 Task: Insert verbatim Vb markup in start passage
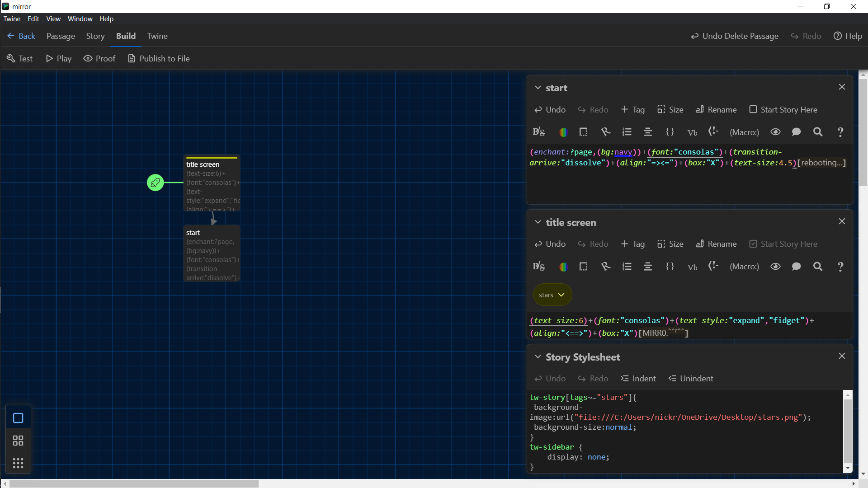693,131
